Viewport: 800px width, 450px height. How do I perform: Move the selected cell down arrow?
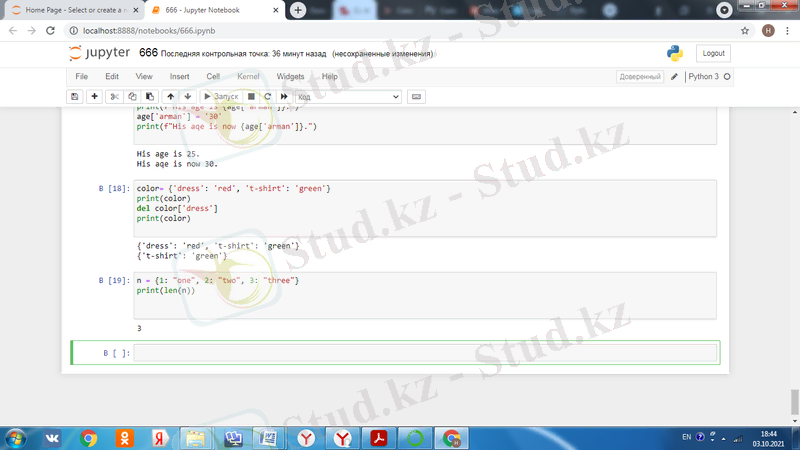[x=188, y=96]
